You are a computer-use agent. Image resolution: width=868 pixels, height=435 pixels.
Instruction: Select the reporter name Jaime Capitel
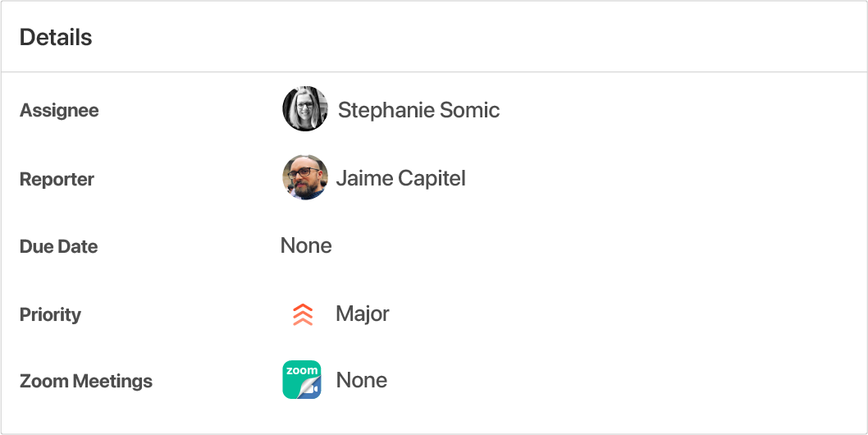point(401,178)
